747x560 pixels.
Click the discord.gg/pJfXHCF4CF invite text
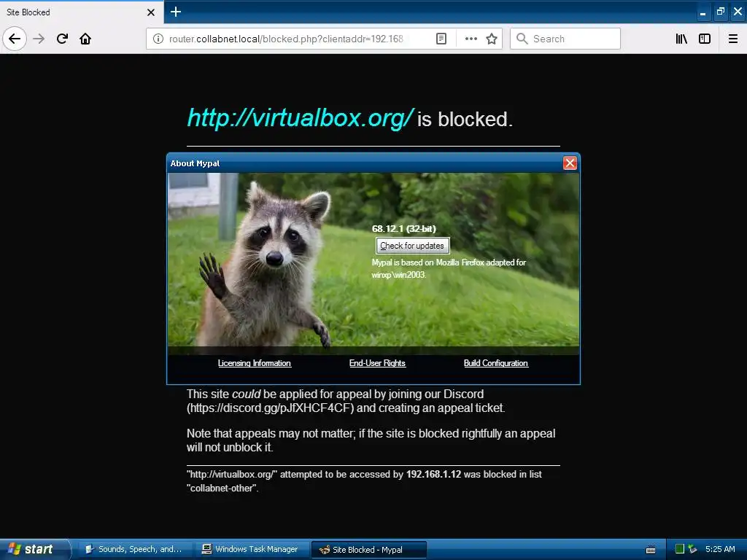270,408
